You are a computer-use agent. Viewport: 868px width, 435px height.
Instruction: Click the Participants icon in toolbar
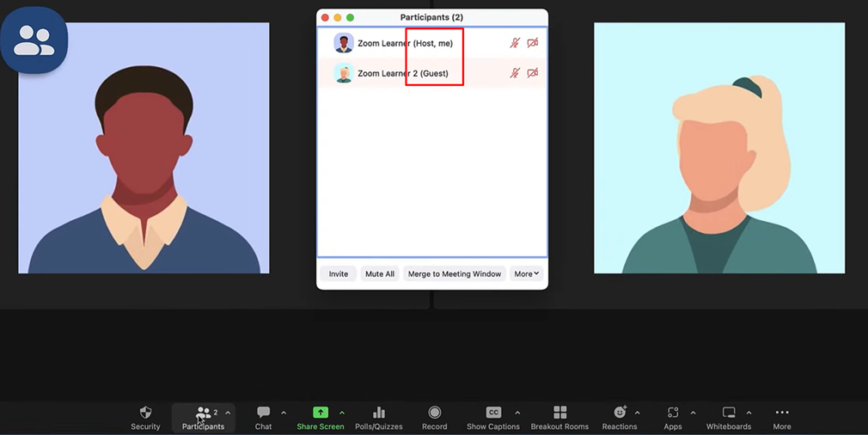(203, 414)
